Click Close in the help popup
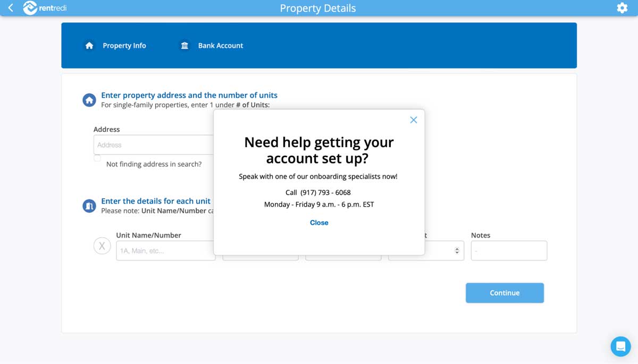638x364 pixels. [318, 222]
